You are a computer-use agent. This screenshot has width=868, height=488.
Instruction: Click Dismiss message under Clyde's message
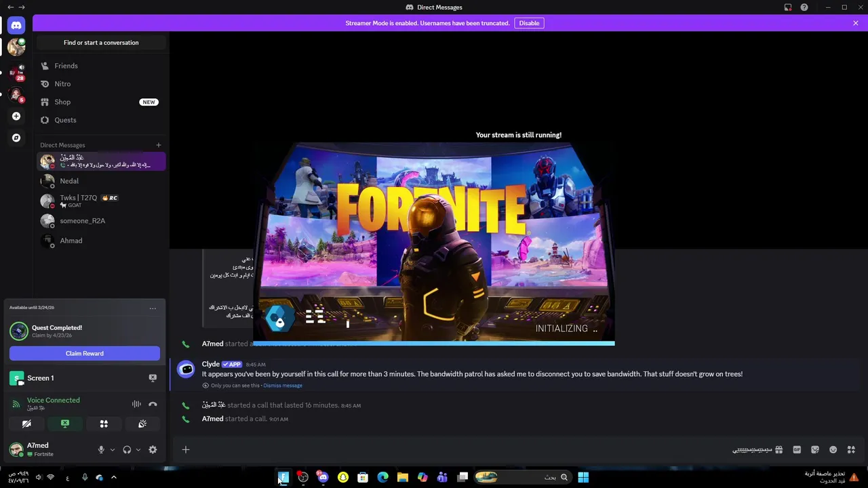tap(283, 386)
